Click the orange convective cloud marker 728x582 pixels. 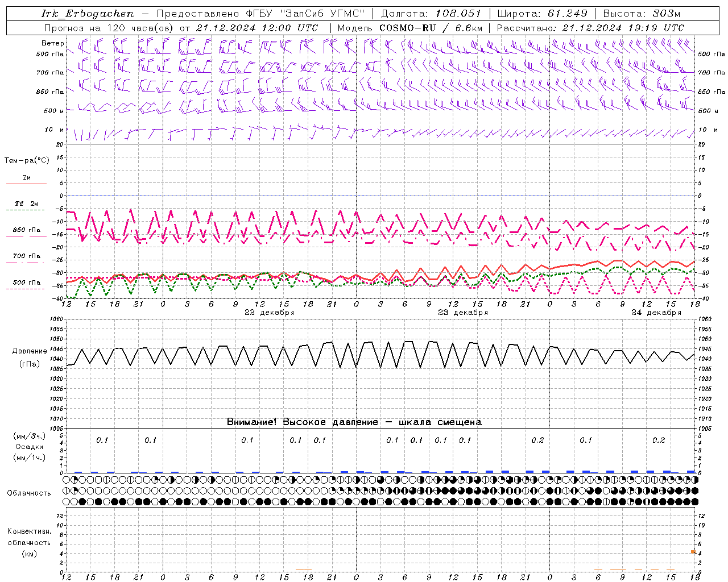coord(693,551)
